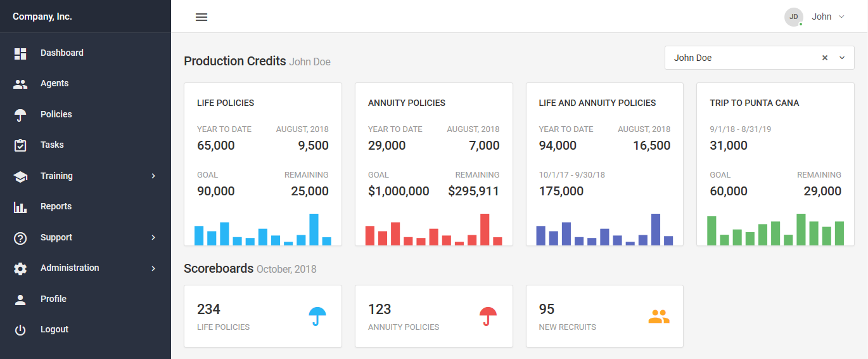Click the Reports bar chart icon
868x359 pixels.
point(20,207)
